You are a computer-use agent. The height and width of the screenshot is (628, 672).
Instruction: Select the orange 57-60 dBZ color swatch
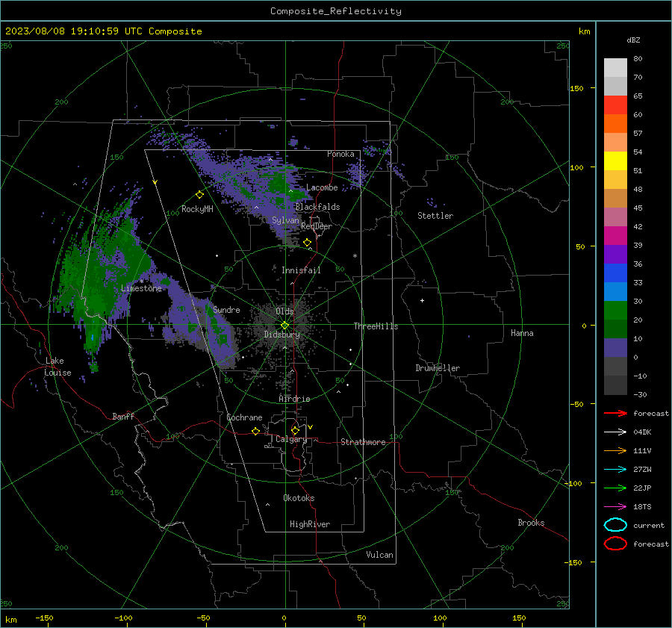click(x=615, y=124)
